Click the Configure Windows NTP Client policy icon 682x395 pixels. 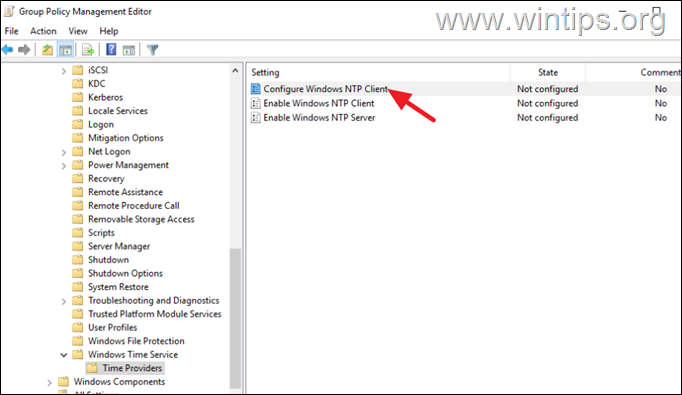point(256,89)
